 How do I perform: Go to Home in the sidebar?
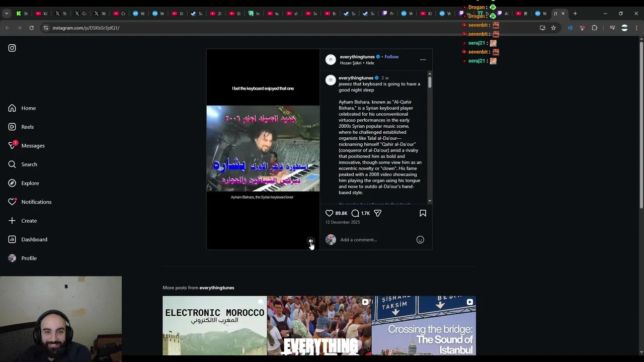(22, 108)
